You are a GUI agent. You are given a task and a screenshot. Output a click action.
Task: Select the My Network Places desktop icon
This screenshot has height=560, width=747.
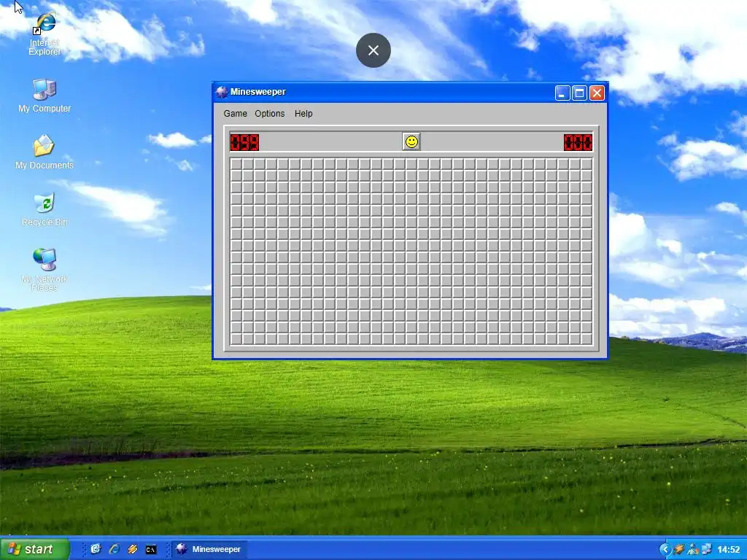tap(44, 270)
